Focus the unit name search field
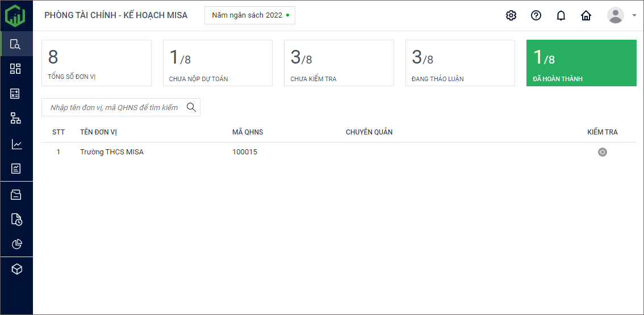The image size is (644, 315). coord(114,107)
